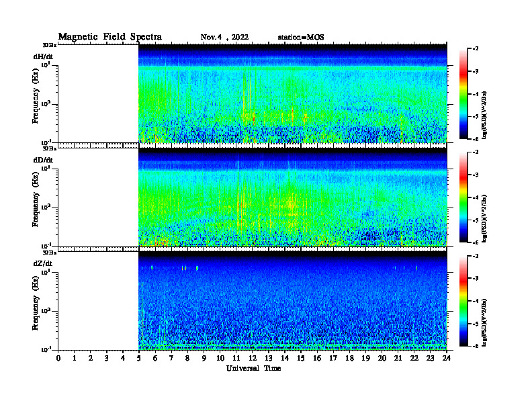This screenshot has width=532, height=411.
Task: Click the log(PSD) unit label beside dH/dt colorbar
Action: pos(484,114)
